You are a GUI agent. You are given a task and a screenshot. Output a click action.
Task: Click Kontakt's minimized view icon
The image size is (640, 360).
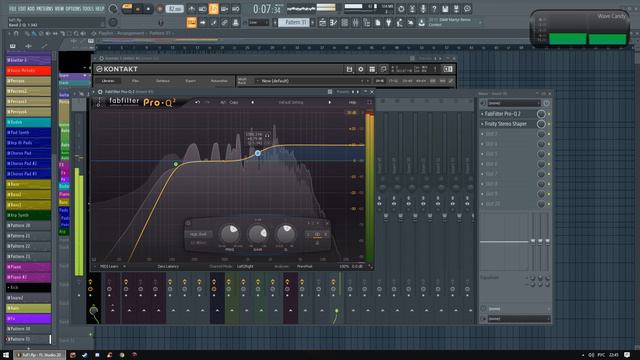pos(384,69)
